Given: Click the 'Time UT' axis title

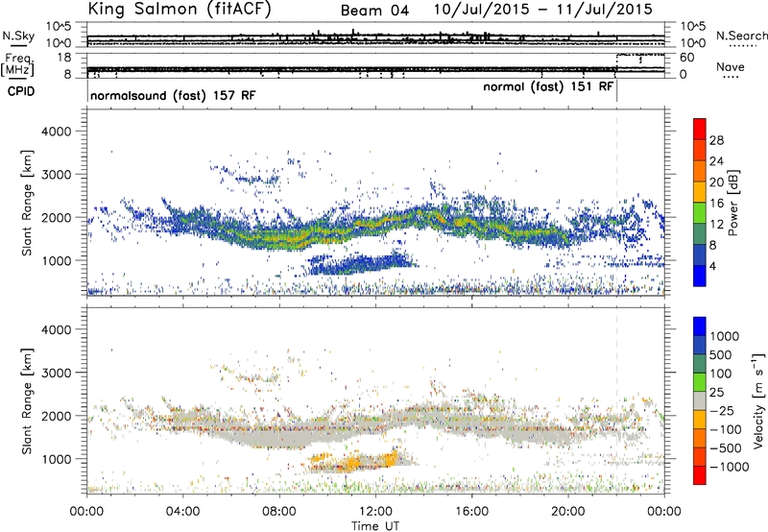Looking at the screenshot, I should click(x=375, y=526).
